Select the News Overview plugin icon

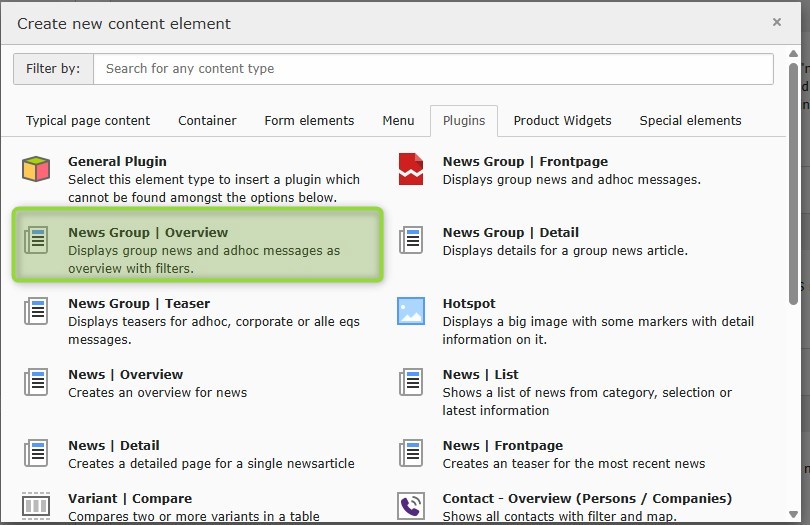pos(36,382)
